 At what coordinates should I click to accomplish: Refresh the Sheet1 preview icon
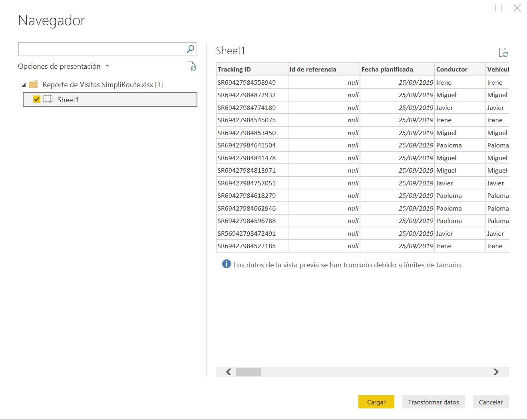pyautogui.click(x=503, y=52)
